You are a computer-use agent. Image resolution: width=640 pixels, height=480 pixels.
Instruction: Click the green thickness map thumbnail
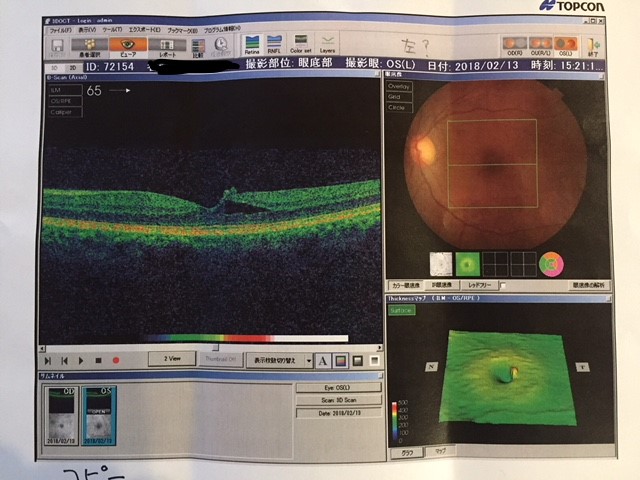pos(468,264)
